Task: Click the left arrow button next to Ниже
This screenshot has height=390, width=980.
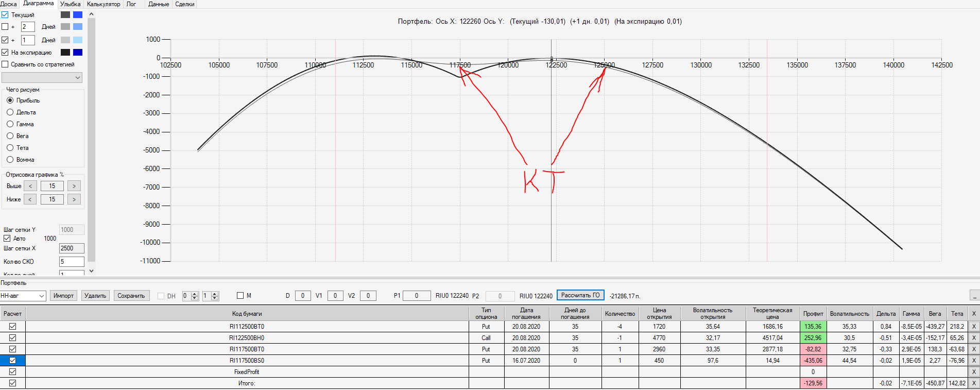Action: 30,199
